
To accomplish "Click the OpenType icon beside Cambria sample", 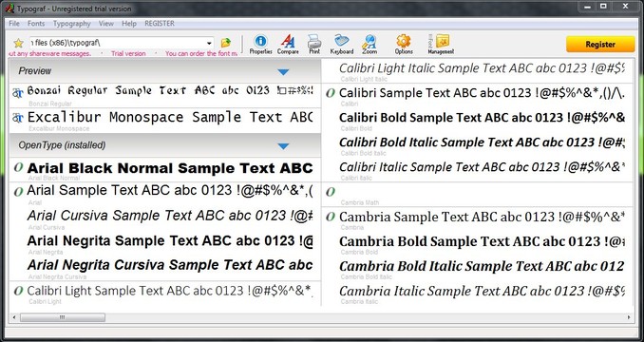I will pos(331,217).
